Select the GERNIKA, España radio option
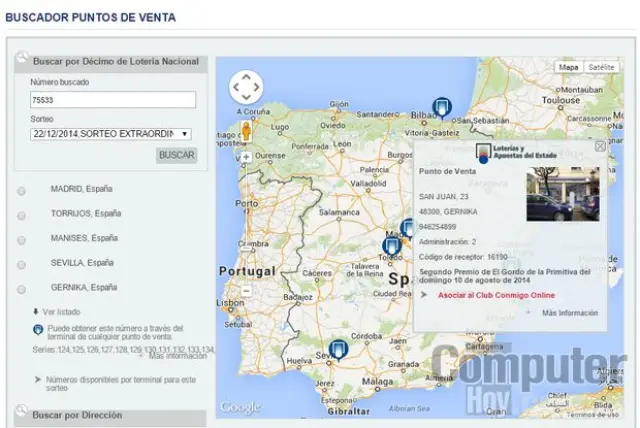The height and width of the screenshot is (428, 640). pos(22,289)
